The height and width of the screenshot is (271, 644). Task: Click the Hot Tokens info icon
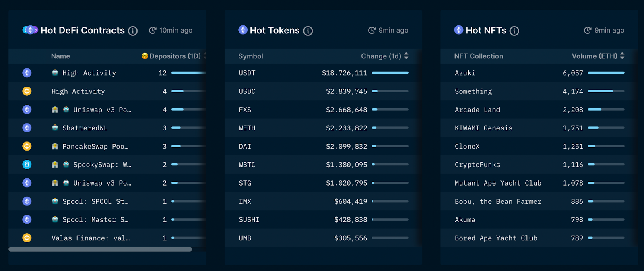(x=308, y=31)
